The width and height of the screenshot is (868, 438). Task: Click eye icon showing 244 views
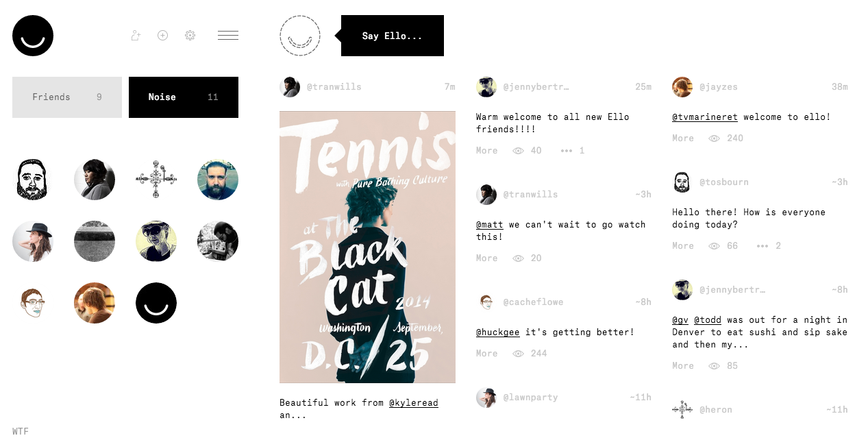[519, 354]
